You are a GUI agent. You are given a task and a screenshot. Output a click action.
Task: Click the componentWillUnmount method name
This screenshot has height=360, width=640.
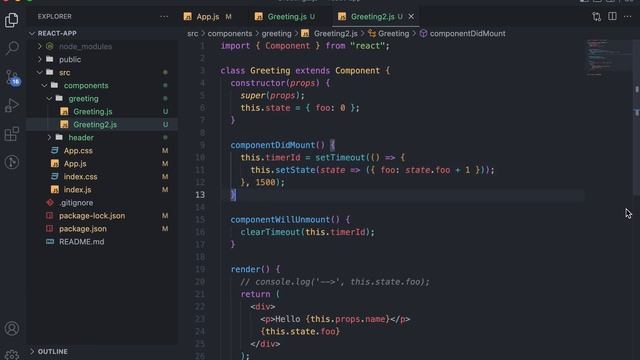click(280, 220)
